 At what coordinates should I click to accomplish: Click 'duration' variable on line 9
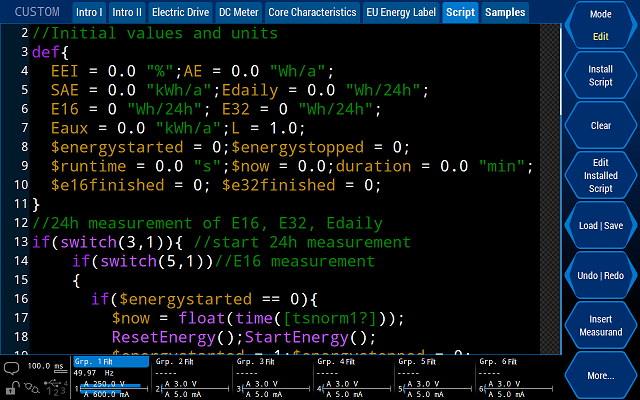click(x=373, y=167)
